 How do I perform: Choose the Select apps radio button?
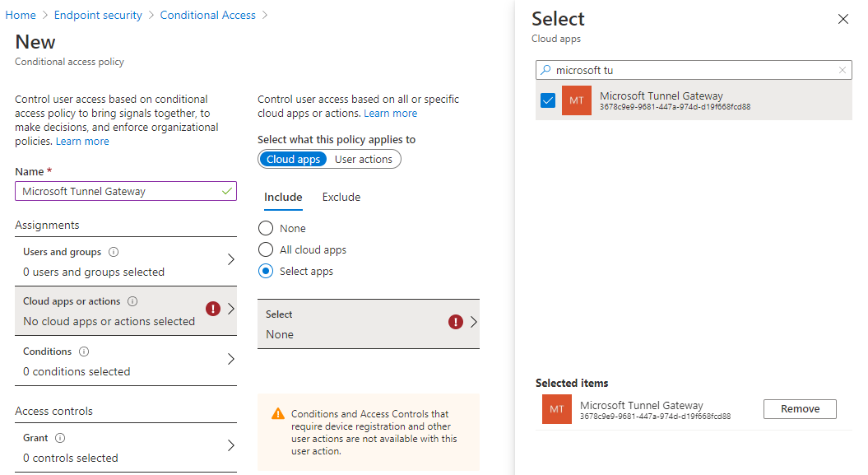click(266, 272)
